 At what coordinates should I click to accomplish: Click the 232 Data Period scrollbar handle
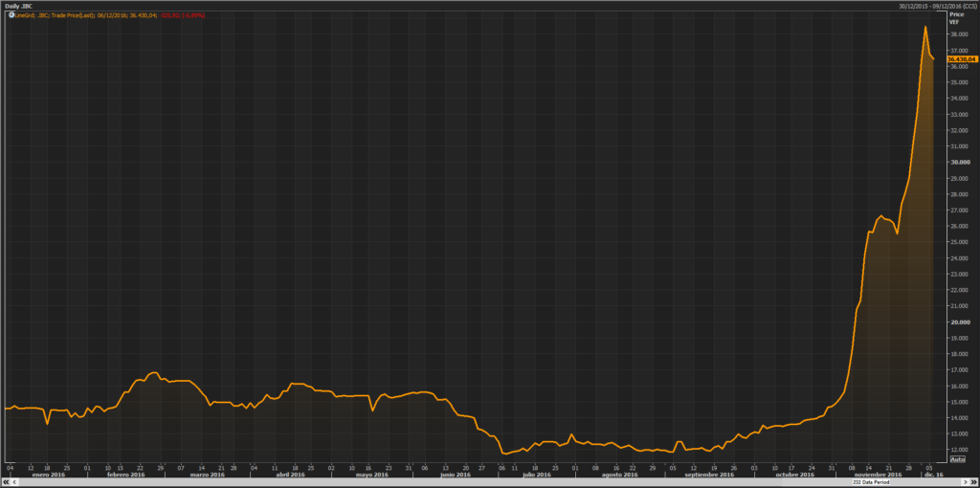click(871, 482)
